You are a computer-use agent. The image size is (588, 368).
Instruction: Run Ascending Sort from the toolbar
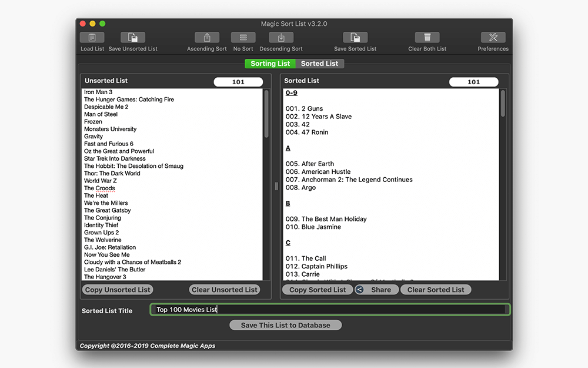206,37
